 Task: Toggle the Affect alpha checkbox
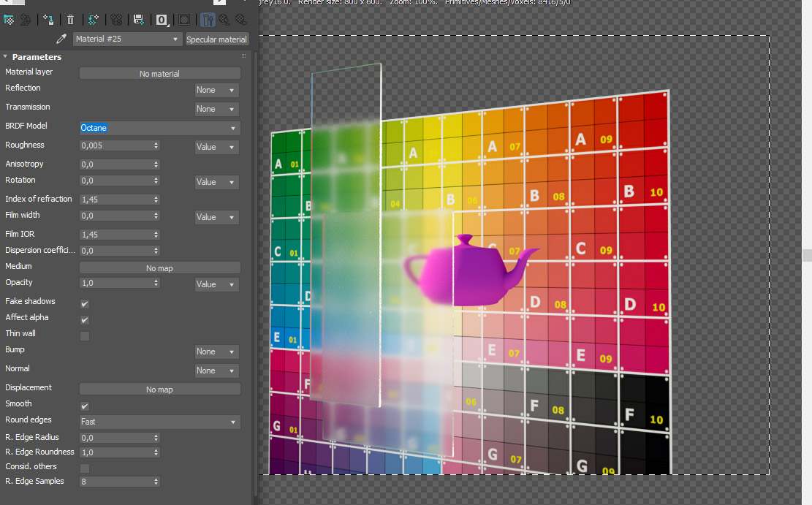(x=85, y=320)
